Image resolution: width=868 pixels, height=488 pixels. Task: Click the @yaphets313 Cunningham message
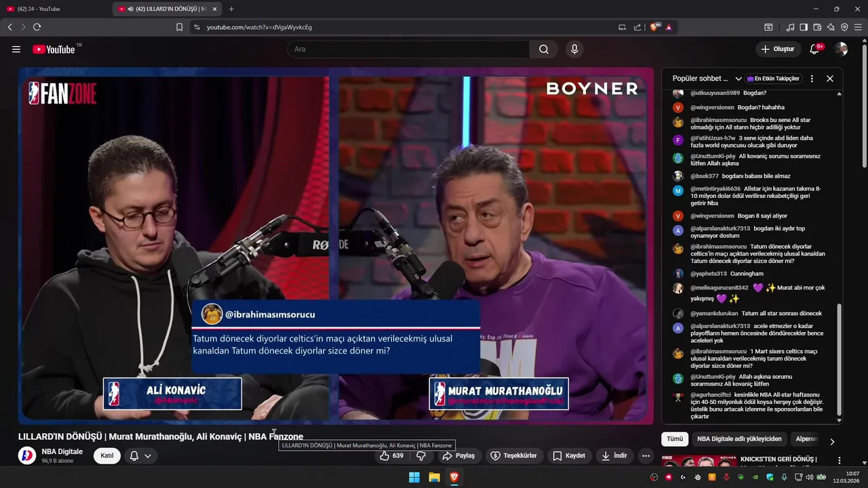727,274
